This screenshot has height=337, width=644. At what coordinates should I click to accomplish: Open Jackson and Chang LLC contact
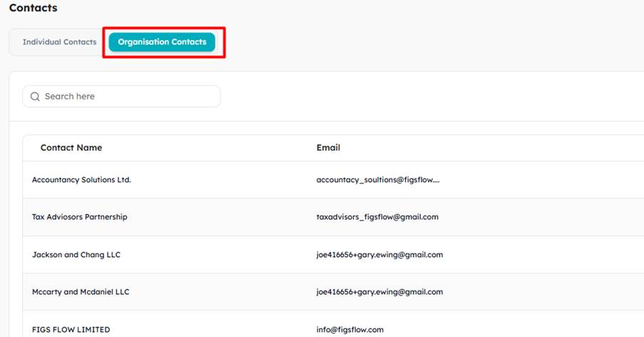pos(76,255)
